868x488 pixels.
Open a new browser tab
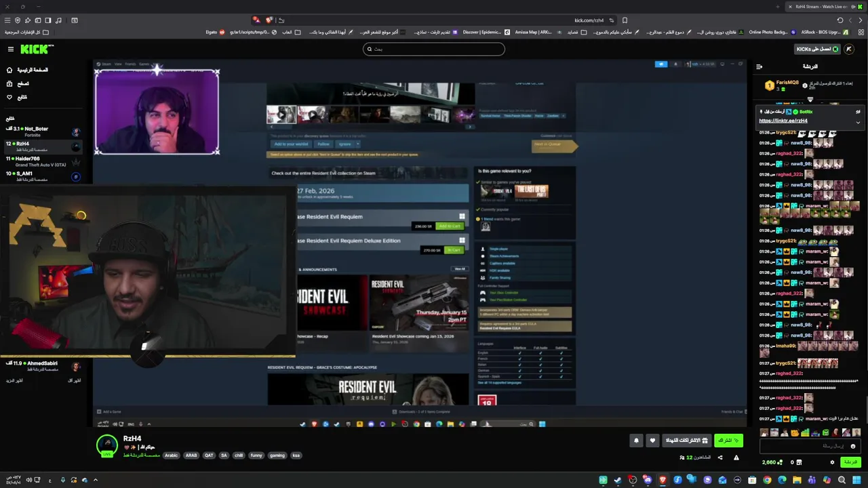click(x=778, y=7)
